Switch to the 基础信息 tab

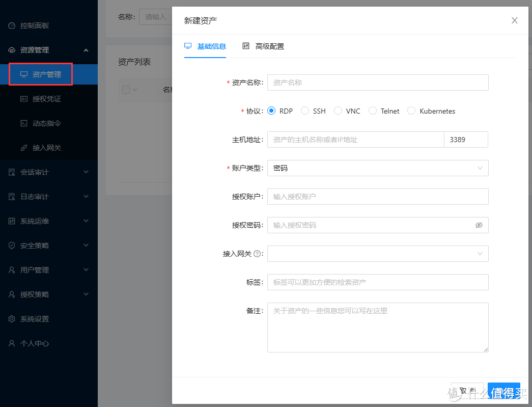205,46
